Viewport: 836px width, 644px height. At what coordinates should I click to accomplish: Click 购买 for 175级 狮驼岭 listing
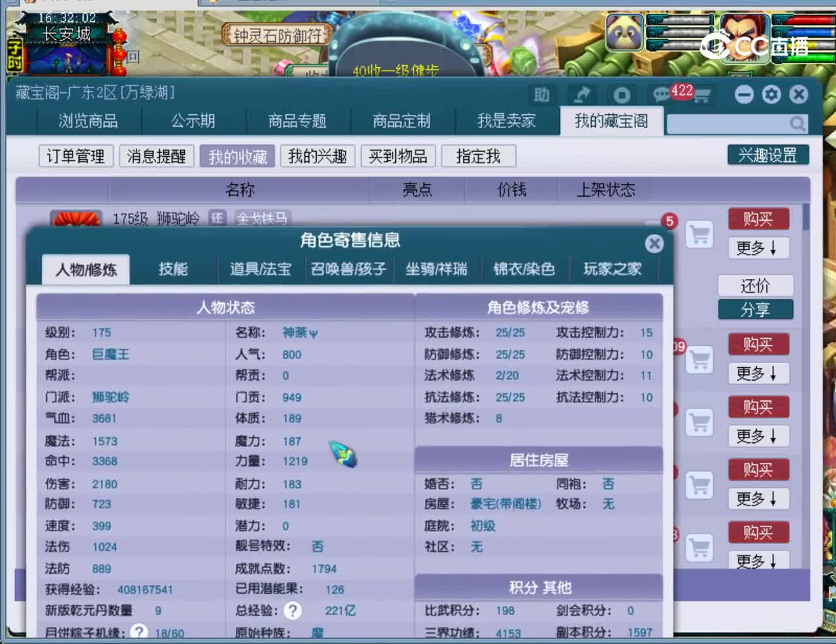click(x=758, y=219)
